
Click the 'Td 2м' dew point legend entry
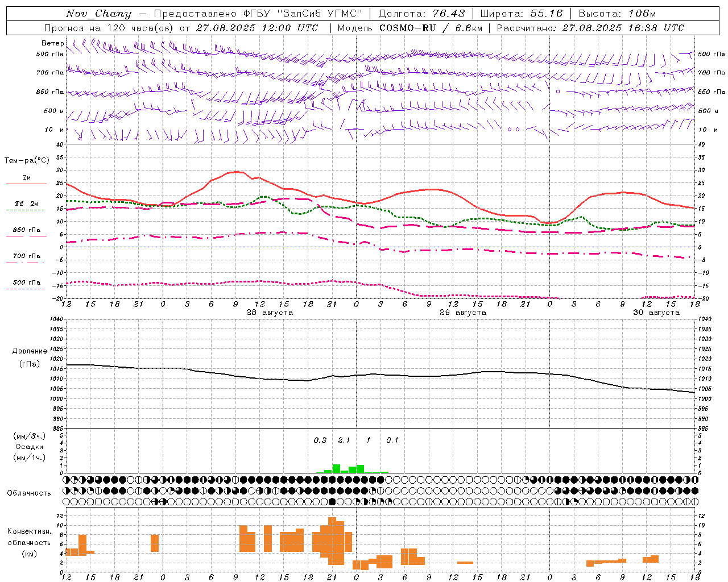pos(27,203)
